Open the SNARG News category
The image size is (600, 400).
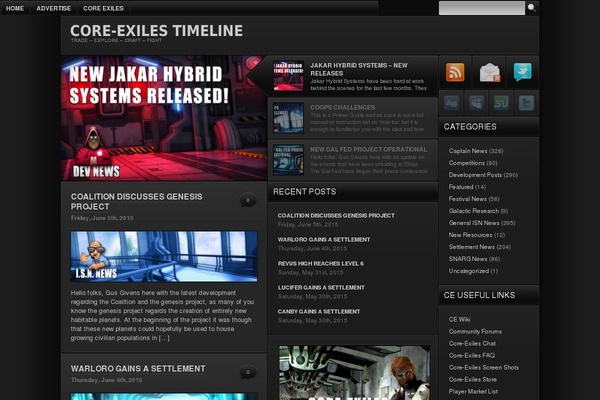(x=468, y=259)
